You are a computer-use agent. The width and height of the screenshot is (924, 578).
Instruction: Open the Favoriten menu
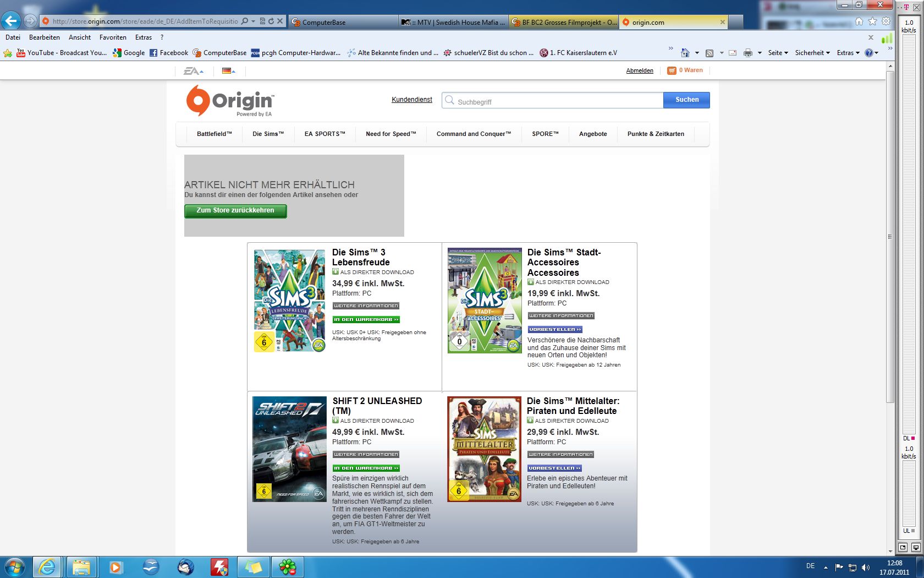tap(113, 37)
